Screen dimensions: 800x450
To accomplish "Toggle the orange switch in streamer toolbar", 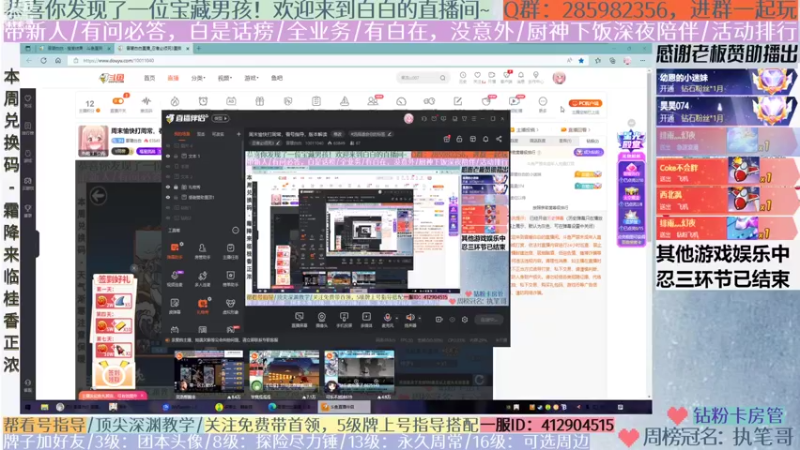I will click(x=118, y=101).
